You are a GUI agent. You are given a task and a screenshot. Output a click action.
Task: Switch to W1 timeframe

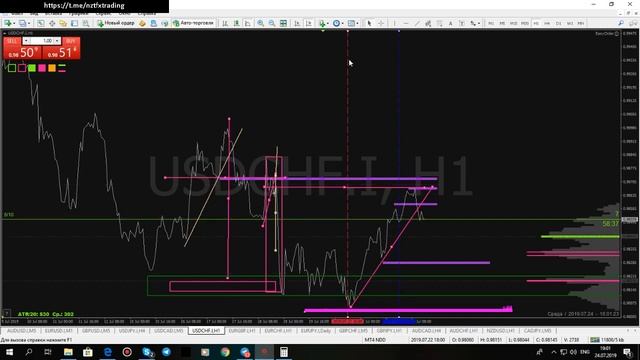[x=570, y=23]
